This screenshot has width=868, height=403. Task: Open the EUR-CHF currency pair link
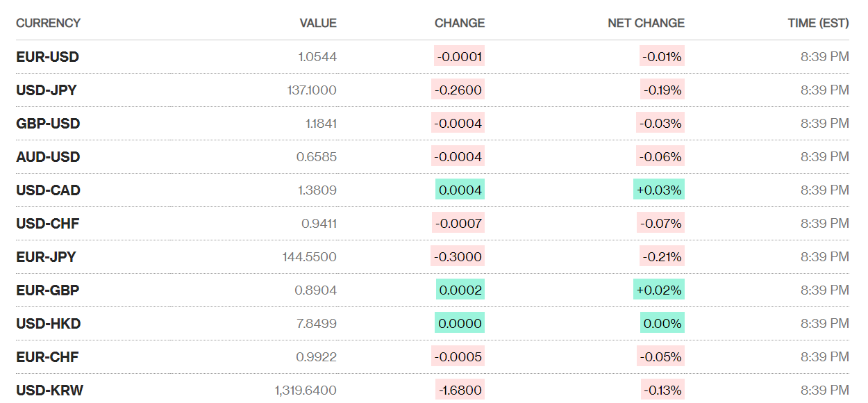tap(47, 357)
